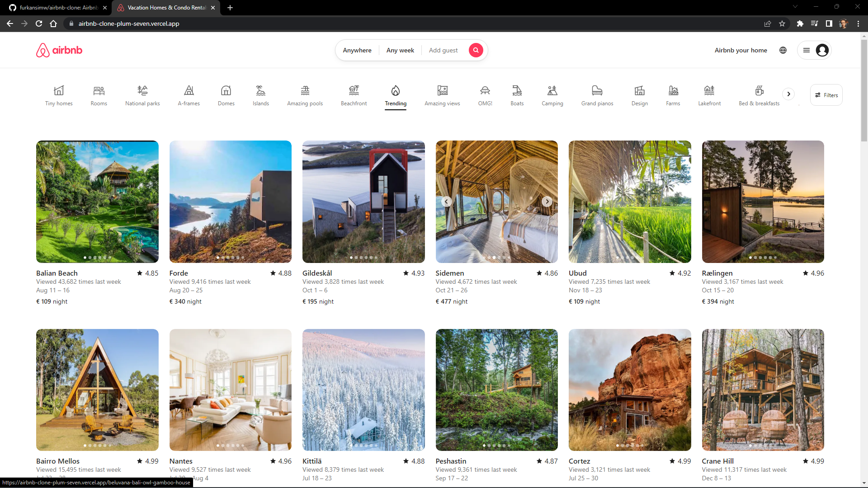Click the Airbnb logo
868x488 pixels.
[x=59, y=50]
